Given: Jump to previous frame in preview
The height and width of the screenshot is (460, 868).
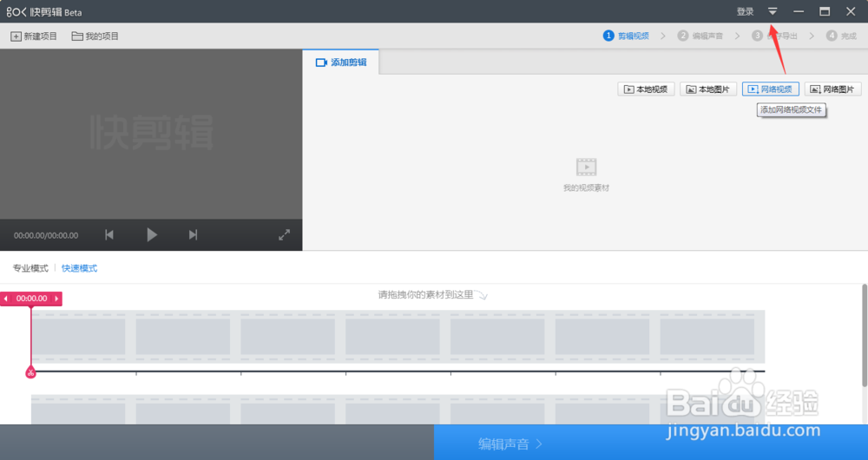Looking at the screenshot, I should (109, 234).
